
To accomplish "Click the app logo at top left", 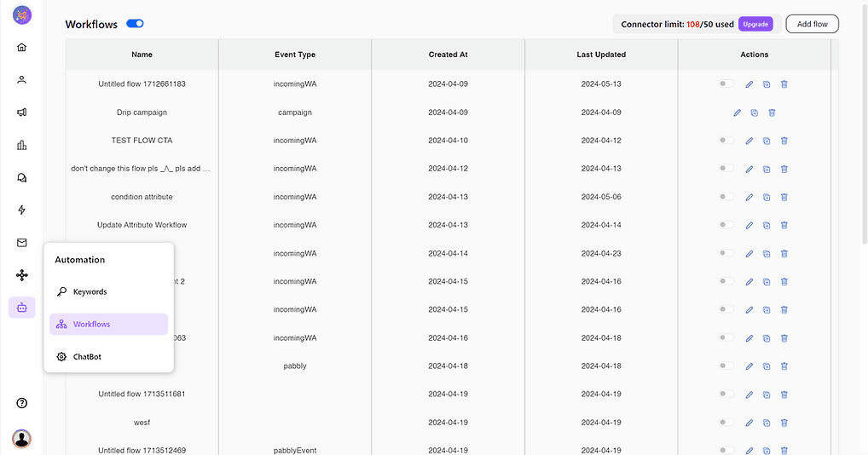I will [22, 14].
